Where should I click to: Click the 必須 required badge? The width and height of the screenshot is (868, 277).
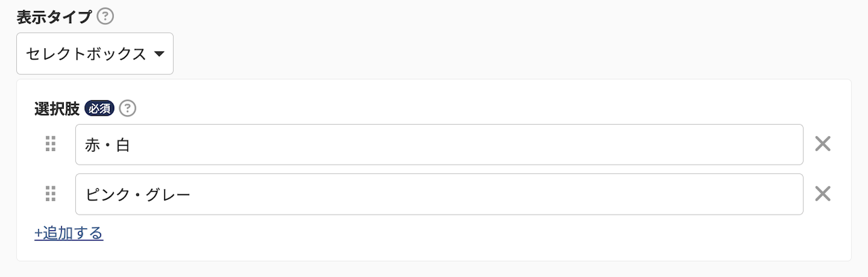tap(99, 108)
